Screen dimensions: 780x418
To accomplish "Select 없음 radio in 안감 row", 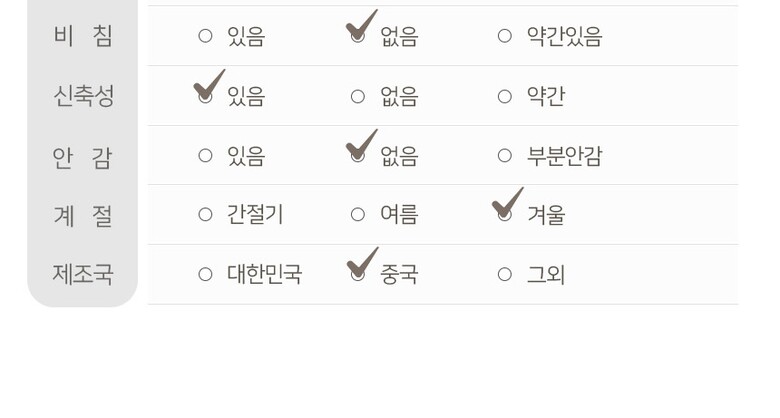I will (357, 156).
